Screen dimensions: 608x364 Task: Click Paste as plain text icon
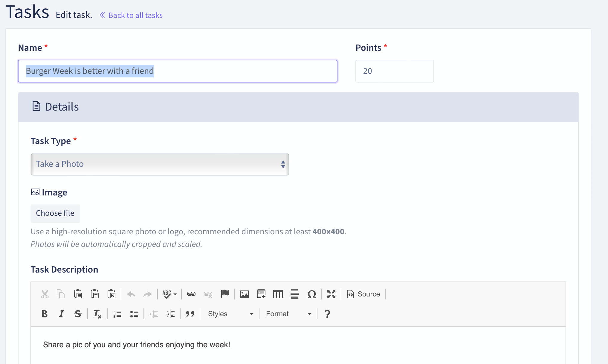pos(95,294)
